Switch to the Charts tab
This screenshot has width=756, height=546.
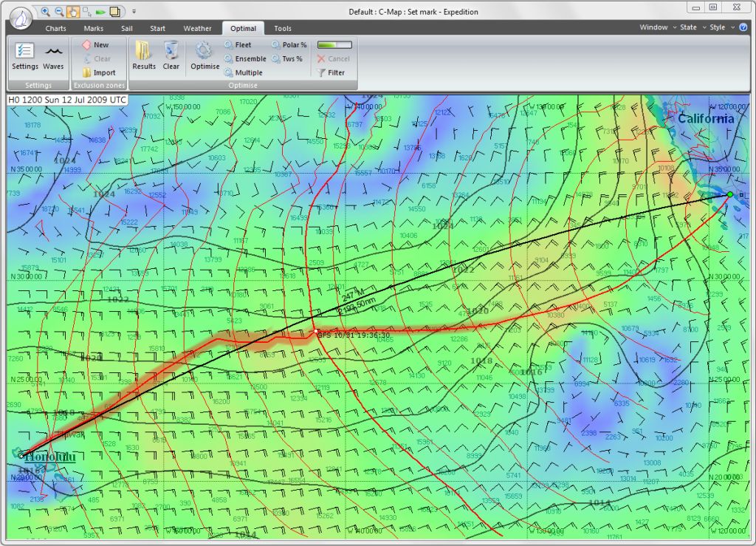55,29
